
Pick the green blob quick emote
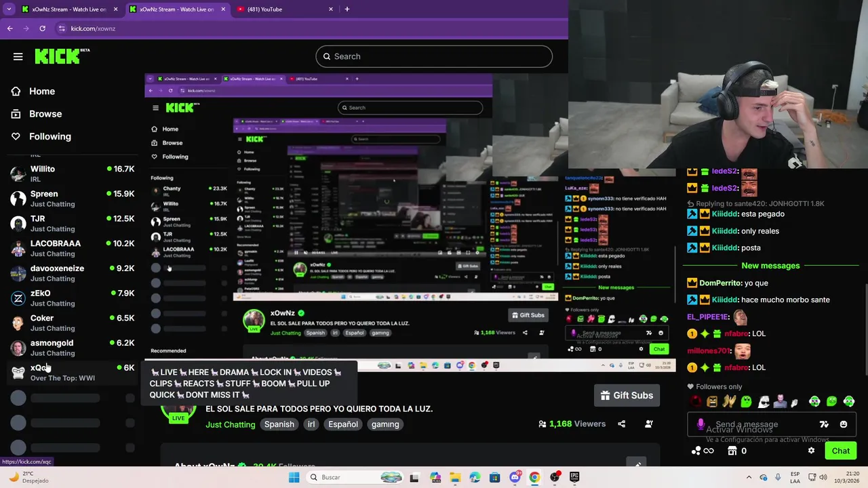746,402
